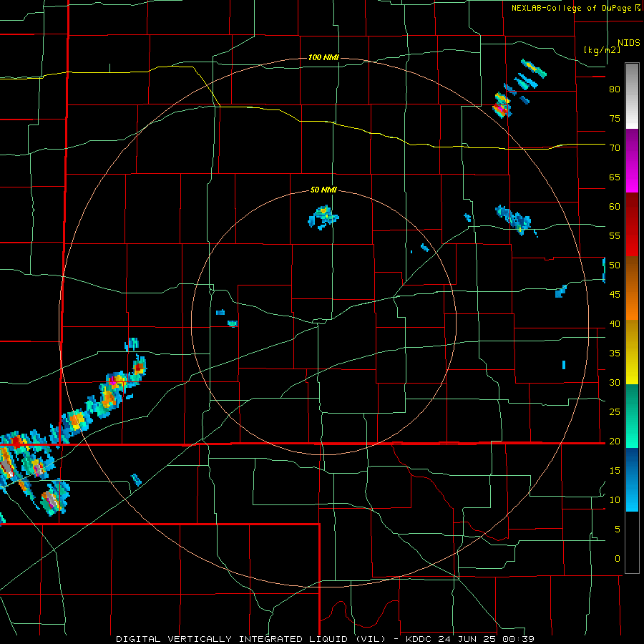Click the orange-brown segment of color scale

(x=633, y=288)
